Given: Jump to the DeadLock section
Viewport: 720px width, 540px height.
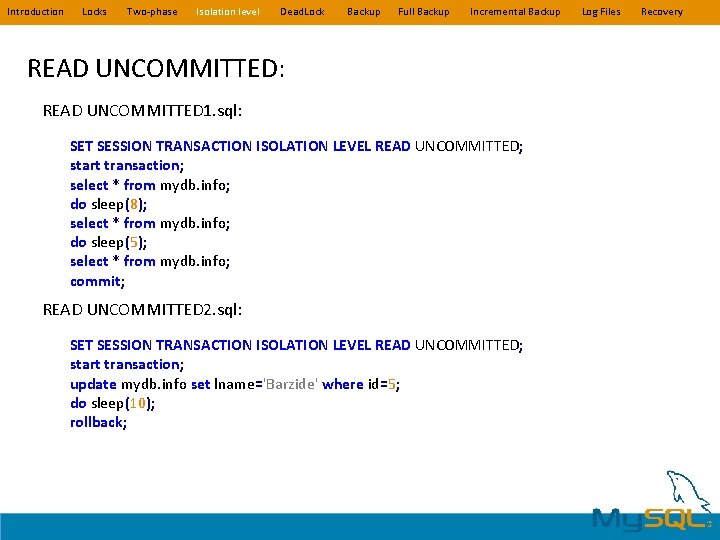Looking at the screenshot, I should (302, 12).
